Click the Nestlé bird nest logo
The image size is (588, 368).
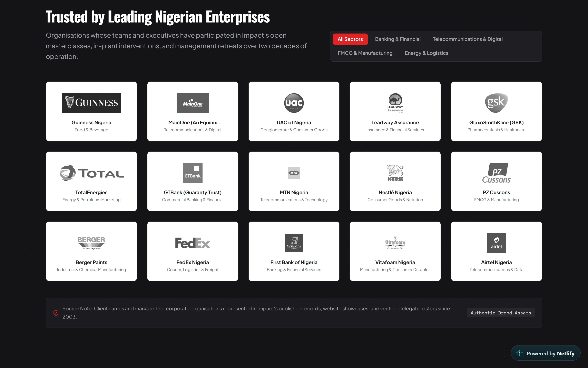tap(395, 173)
